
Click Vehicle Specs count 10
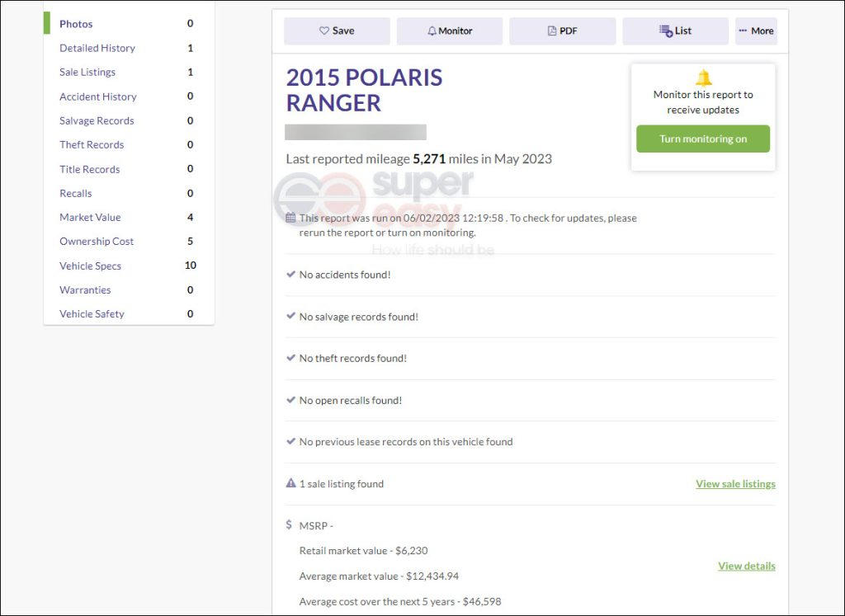click(x=191, y=265)
